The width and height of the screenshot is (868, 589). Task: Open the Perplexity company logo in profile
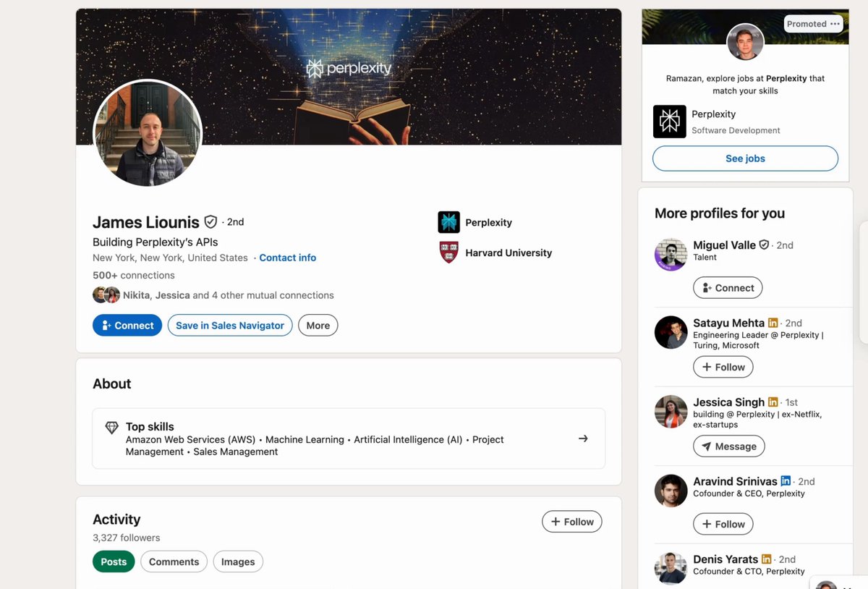click(448, 222)
